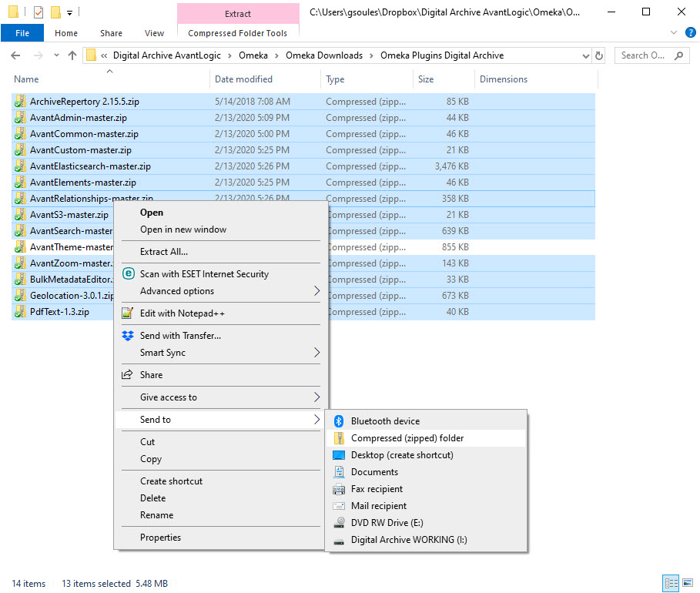This screenshot has height=593, width=700.
Task: Switch to Details view icon in status bar
Action: pyautogui.click(x=671, y=583)
